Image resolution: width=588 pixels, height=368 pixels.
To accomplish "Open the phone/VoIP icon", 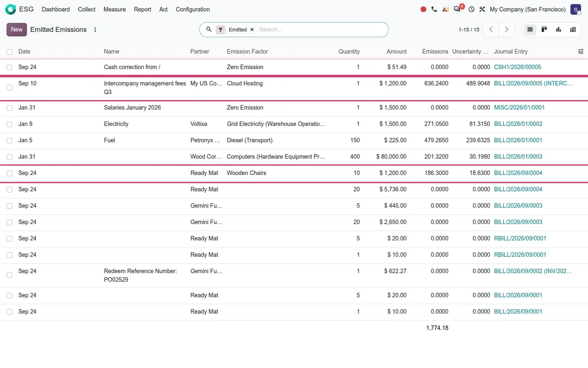I will click(x=434, y=9).
